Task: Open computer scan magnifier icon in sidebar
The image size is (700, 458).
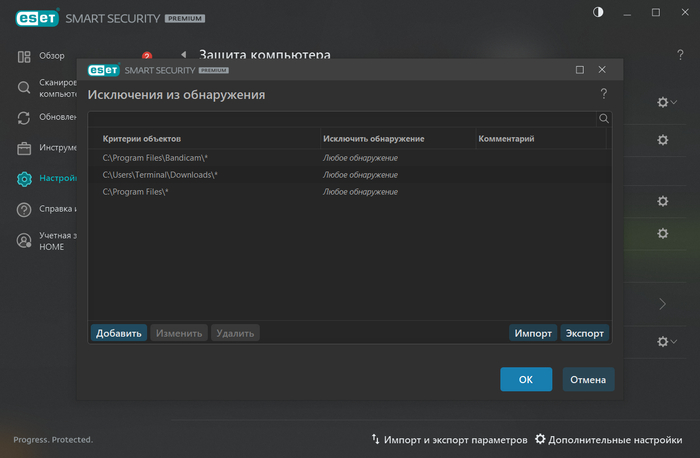Action: 24,87
